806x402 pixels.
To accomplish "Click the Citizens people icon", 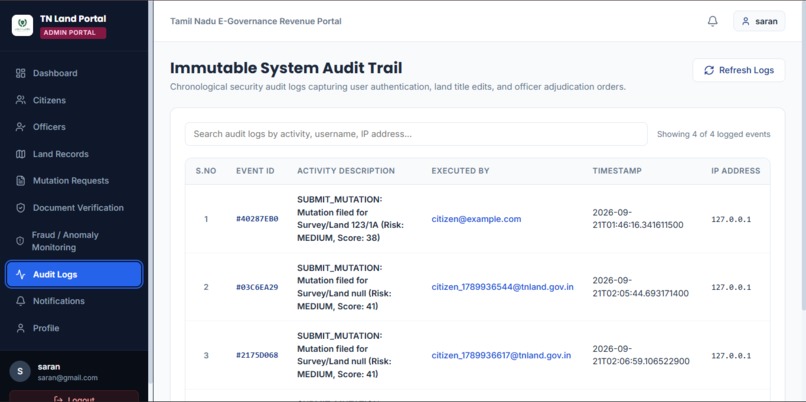I will click(21, 100).
